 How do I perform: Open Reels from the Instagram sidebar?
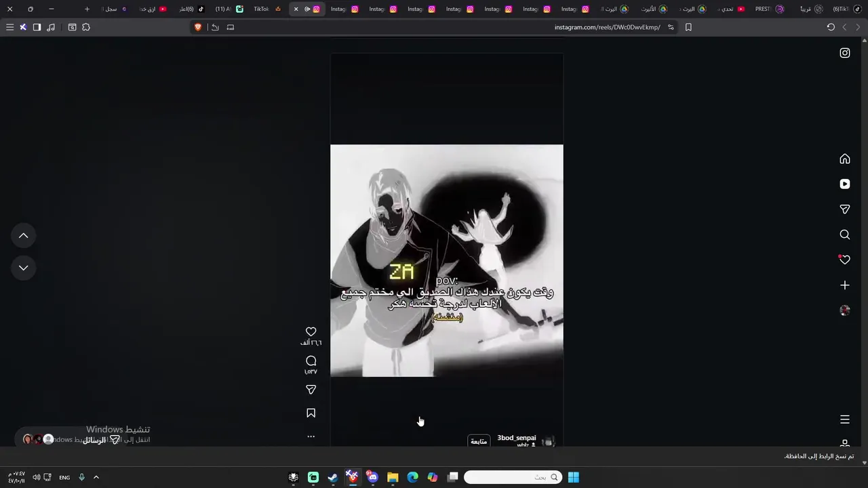845,184
